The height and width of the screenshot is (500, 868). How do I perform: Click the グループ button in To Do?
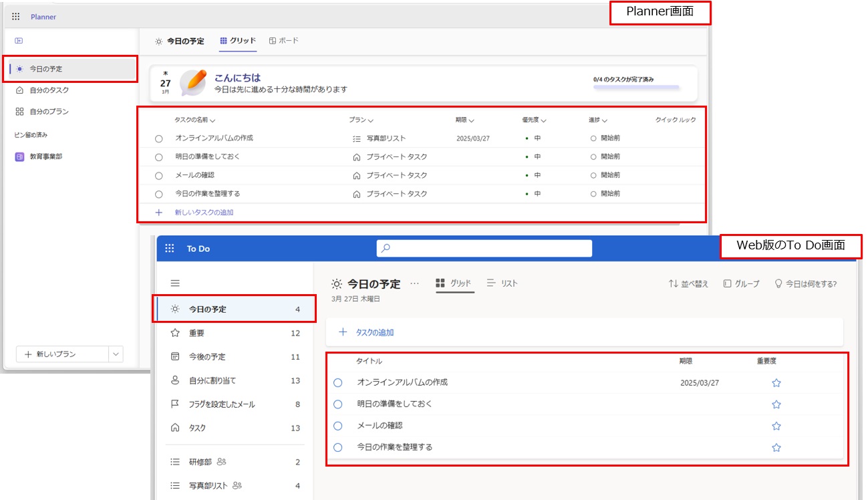742,283
